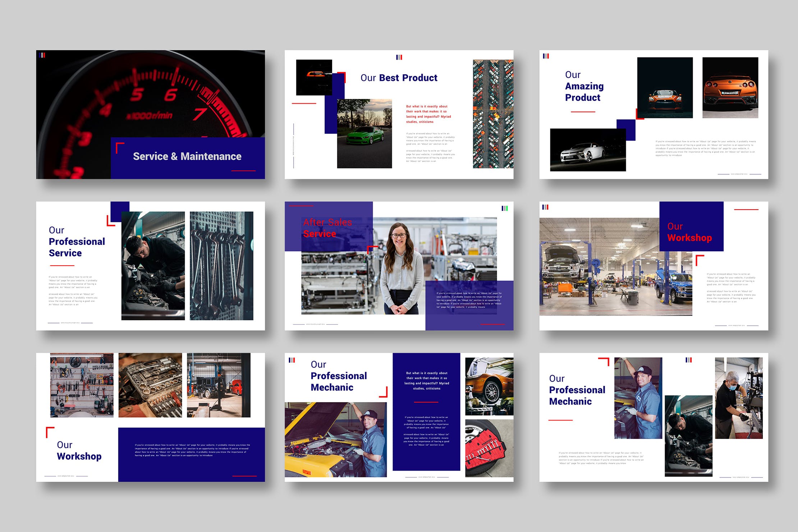Screen dimensions: 798x532
Task: Click the red wrench roll tire photo
Action: 489,448
